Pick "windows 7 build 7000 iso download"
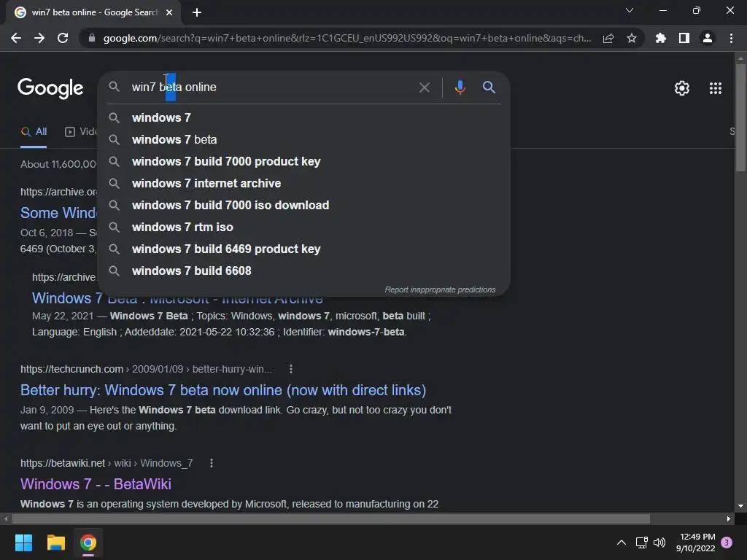747x560 pixels. click(x=303, y=205)
